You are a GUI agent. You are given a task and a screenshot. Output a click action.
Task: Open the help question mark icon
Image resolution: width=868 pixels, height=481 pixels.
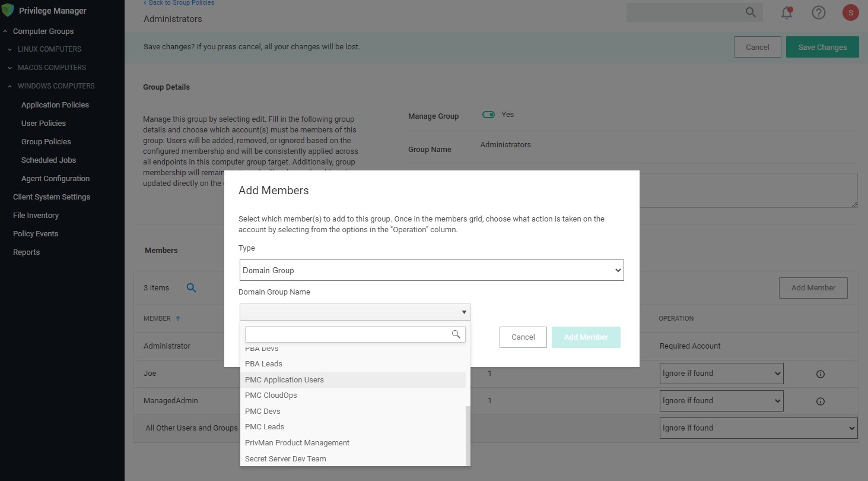click(819, 12)
